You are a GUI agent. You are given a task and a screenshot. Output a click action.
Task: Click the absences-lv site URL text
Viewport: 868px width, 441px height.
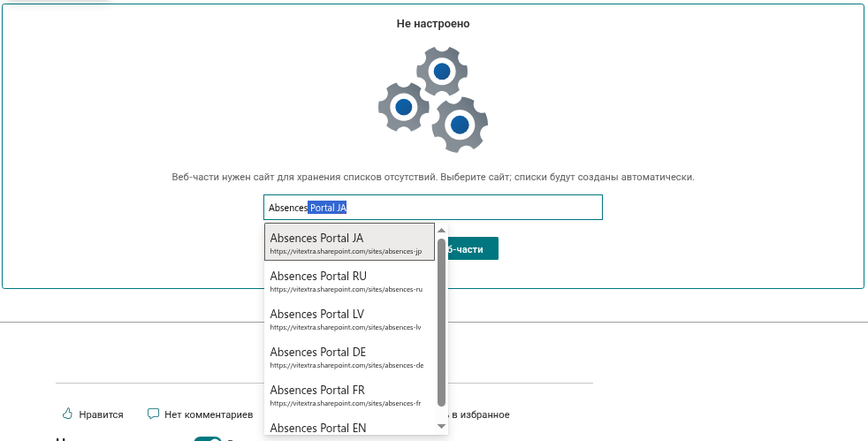pyautogui.click(x=346, y=328)
